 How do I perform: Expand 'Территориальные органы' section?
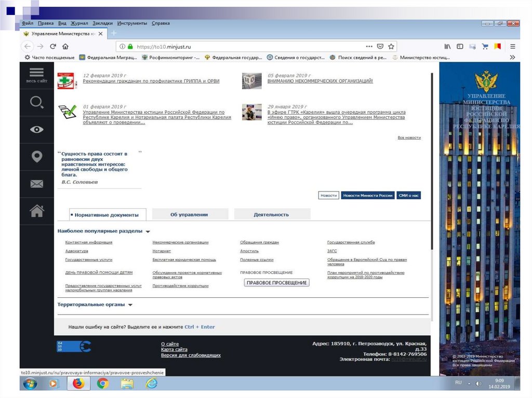pos(130,305)
